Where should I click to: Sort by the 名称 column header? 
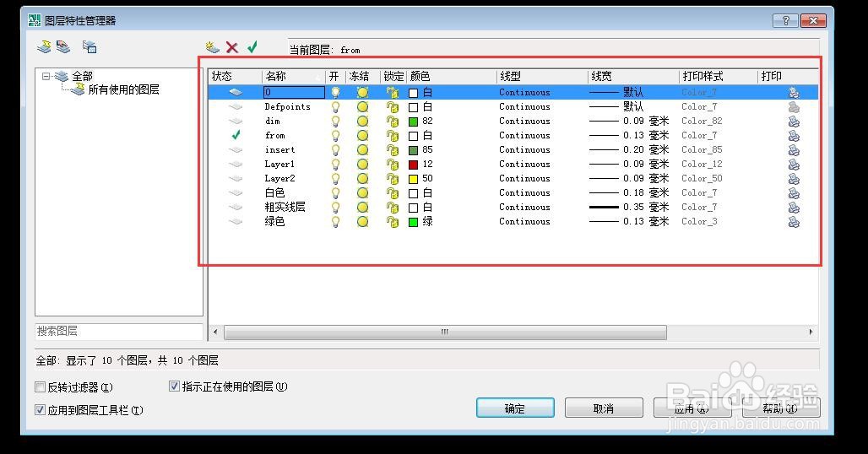(293, 76)
